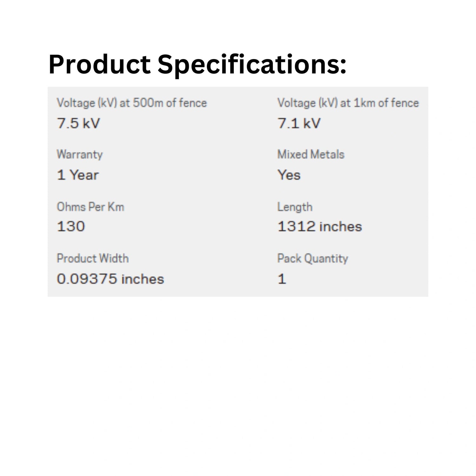Click the word Specifications in the heading
Image resolution: width=476 pixels, height=476 pixels.
(252, 64)
